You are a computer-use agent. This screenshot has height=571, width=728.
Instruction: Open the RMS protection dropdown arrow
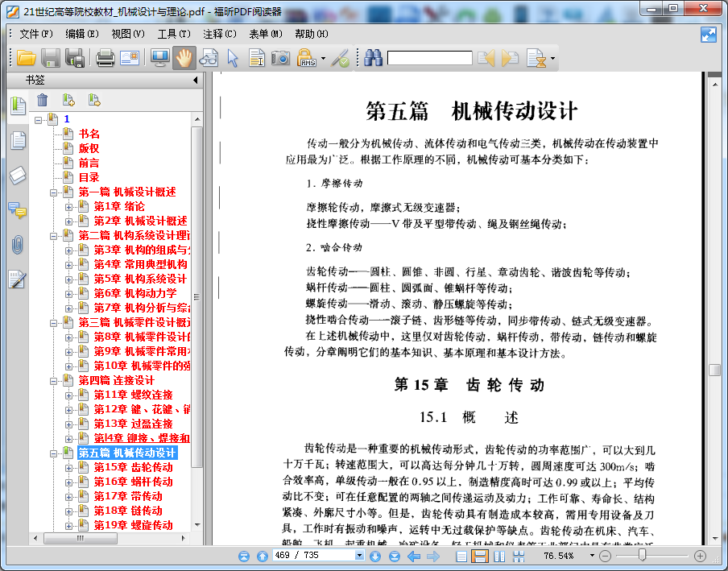click(x=323, y=59)
